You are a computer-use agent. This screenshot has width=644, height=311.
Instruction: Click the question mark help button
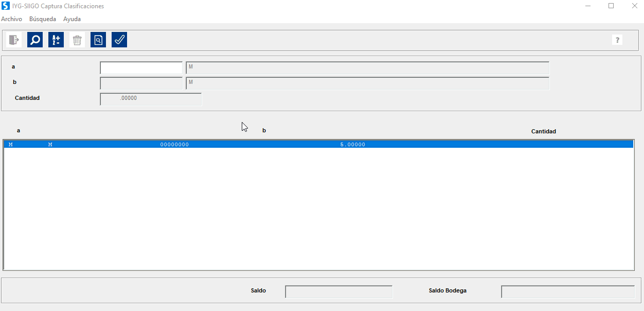617,40
